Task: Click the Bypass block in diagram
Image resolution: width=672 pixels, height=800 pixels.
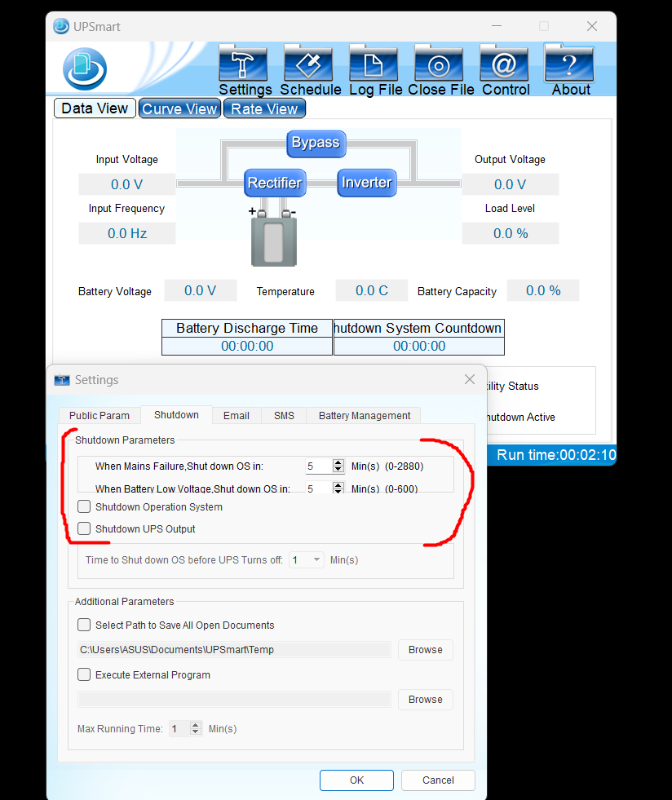Action: pos(316,143)
